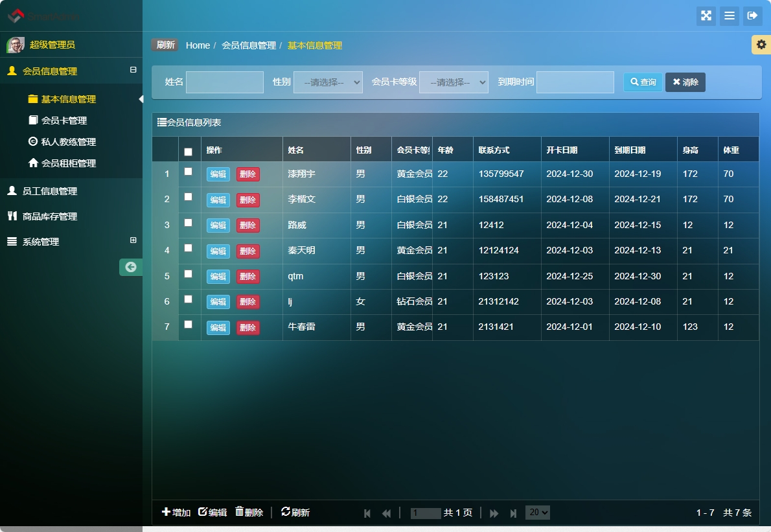The width and height of the screenshot is (771, 532).
Task: Open the 会员卡等级 card level dropdown
Action: pyautogui.click(x=454, y=82)
